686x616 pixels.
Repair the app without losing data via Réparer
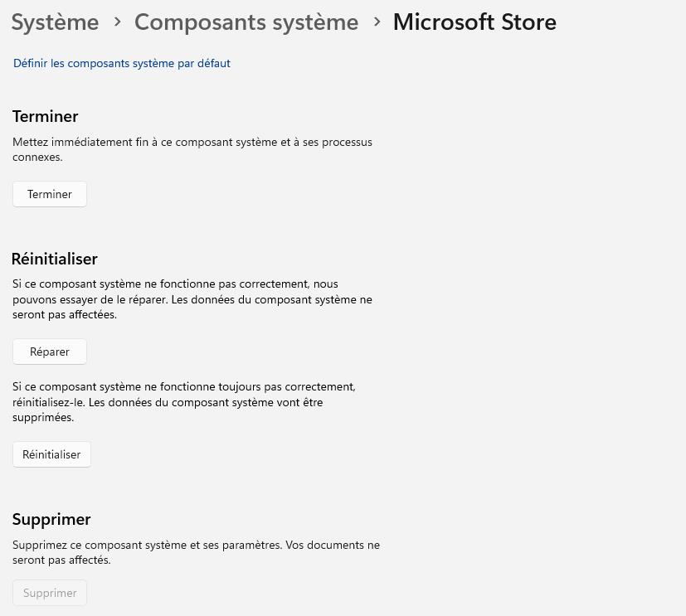pyautogui.click(x=49, y=351)
